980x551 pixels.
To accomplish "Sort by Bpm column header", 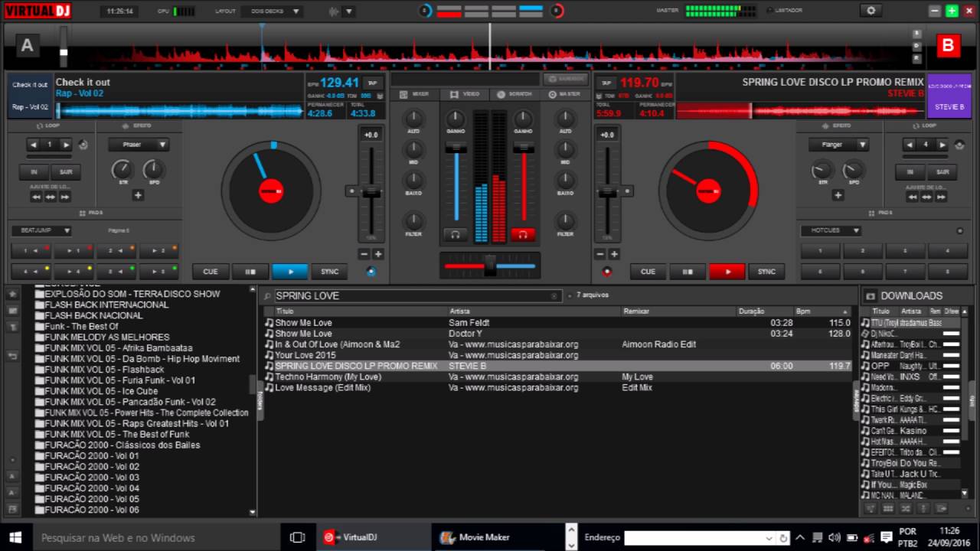I will tap(822, 311).
